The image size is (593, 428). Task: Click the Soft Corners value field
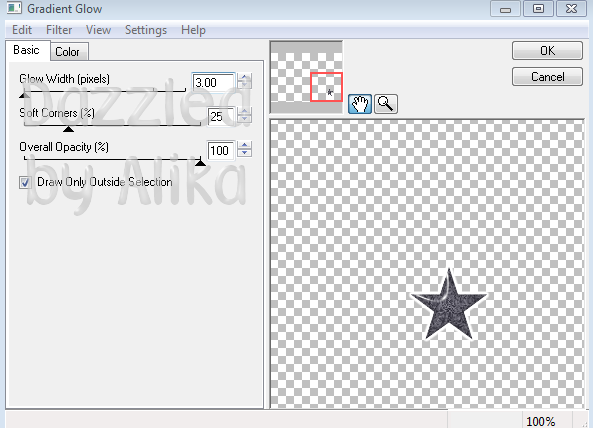click(220, 116)
